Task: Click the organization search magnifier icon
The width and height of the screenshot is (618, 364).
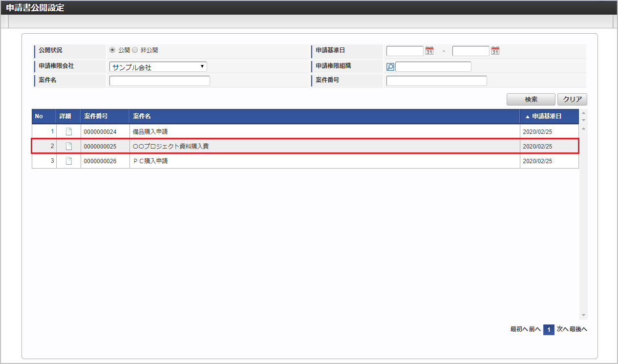Action: (390, 67)
